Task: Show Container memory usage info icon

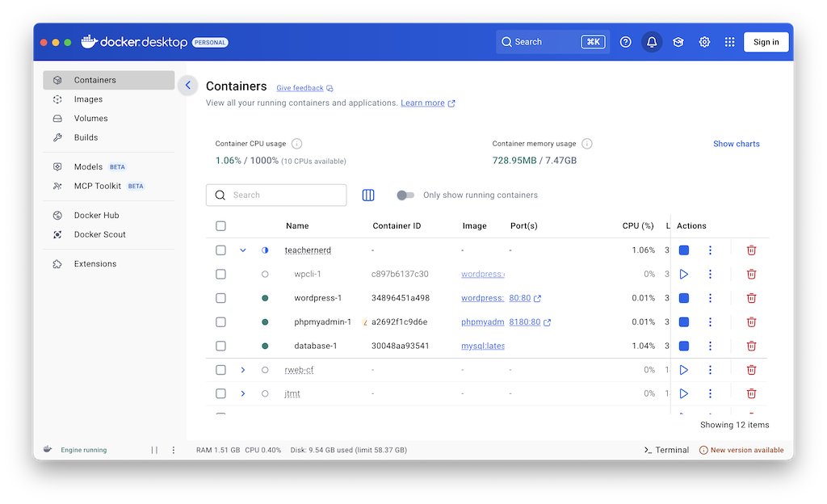Action: click(586, 144)
